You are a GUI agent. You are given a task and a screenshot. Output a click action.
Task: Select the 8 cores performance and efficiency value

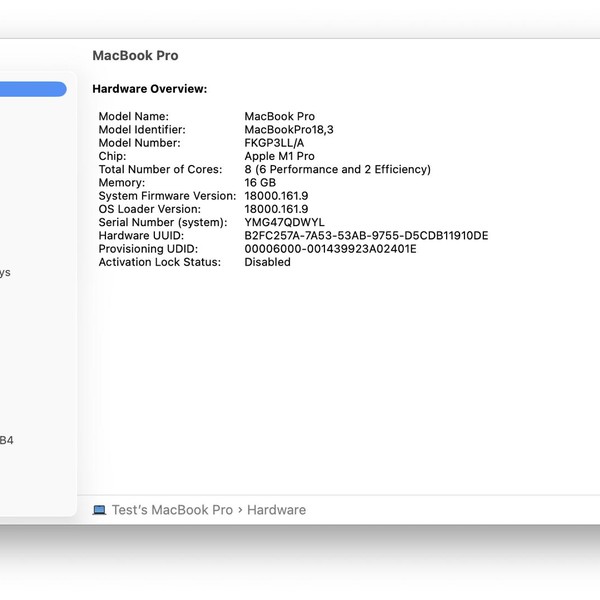[338, 170]
